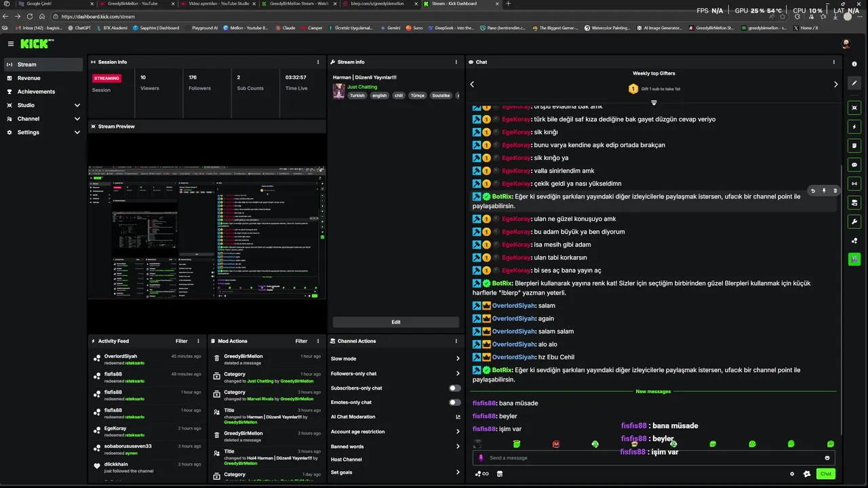
Task: Open the hamburger menu next to Kick logo
Action: coord(10,43)
